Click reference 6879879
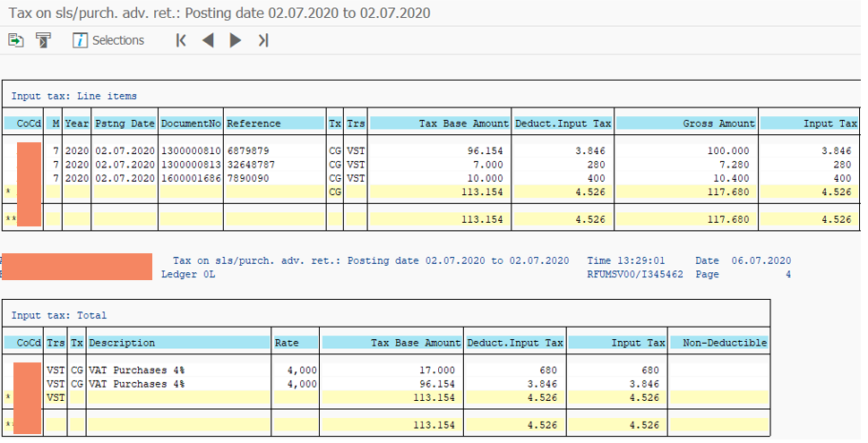 (x=248, y=150)
